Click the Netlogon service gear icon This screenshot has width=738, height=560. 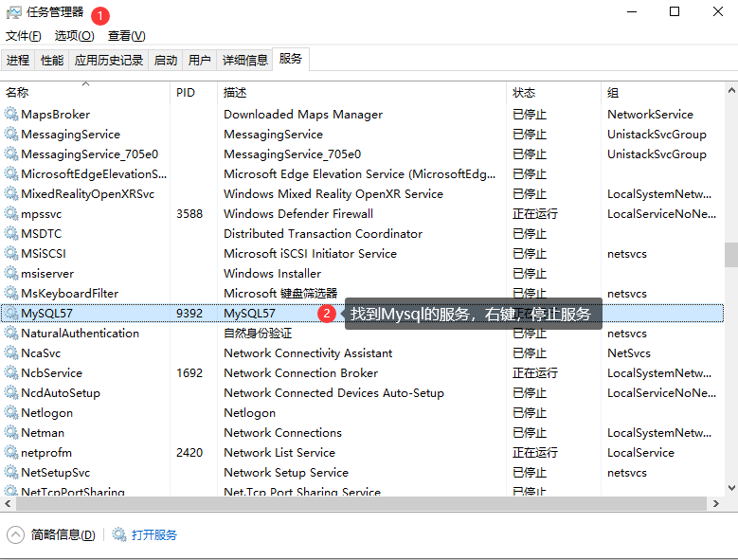[x=11, y=413]
